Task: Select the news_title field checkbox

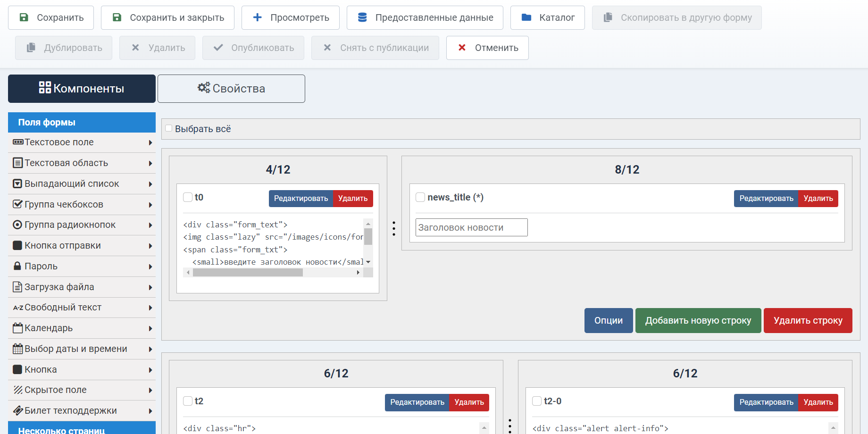Action: tap(420, 197)
